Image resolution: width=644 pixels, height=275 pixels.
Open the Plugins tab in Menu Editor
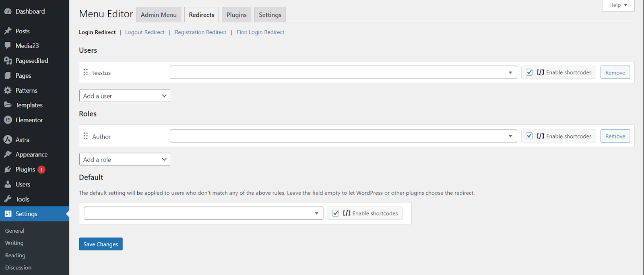point(236,15)
